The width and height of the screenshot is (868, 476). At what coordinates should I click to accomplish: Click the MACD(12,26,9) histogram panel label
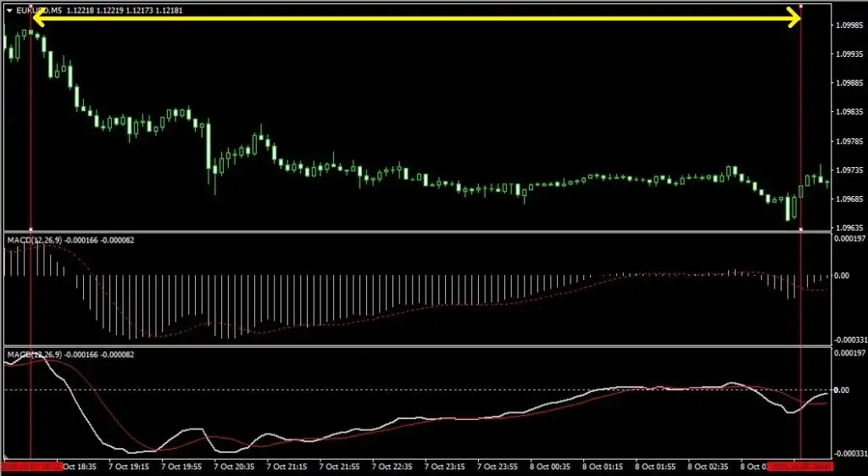tap(32, 240)
